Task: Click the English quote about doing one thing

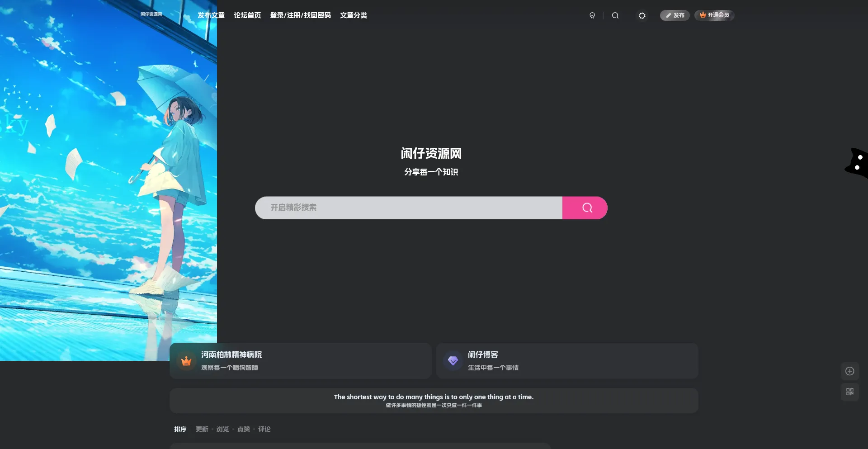Action: [434, 397]
